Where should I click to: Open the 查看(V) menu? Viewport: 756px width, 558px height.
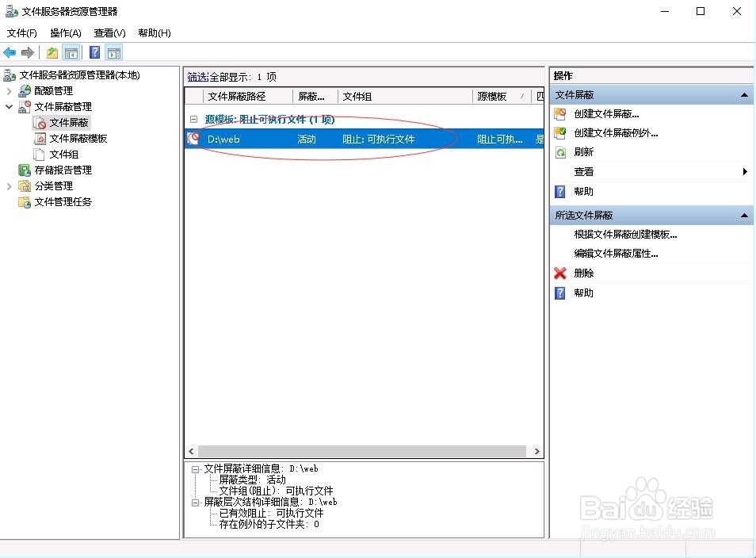pyautogui.click(x=110, y=32)
